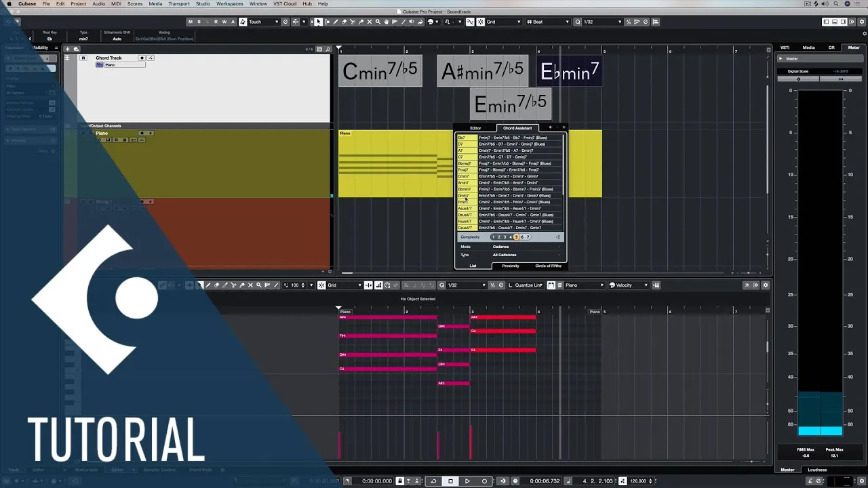Toggle Snap on in main toolbar
Image resolution: width=868 pixels, height=488 pixels.
[481, 22]
